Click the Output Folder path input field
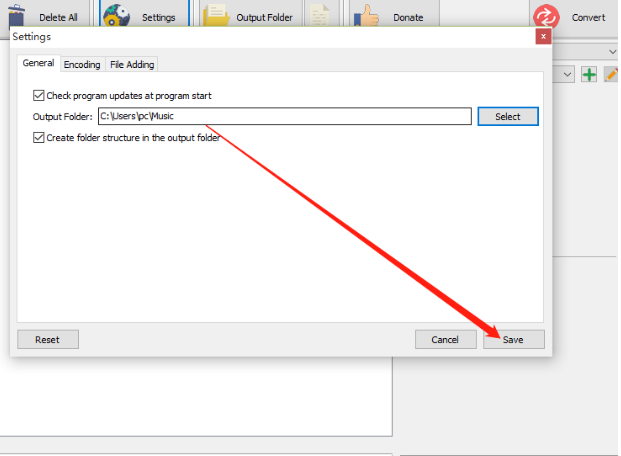This screenshot has height=456, width=621. pos(285,116)
